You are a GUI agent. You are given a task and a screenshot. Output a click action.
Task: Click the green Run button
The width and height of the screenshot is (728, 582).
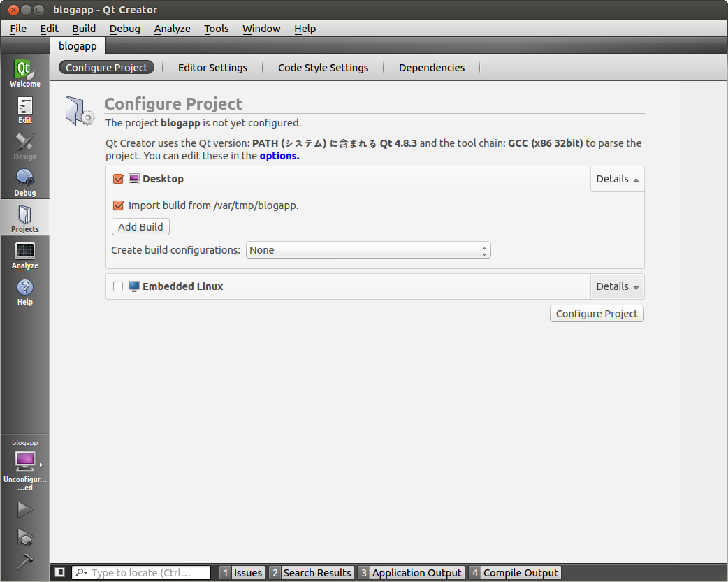[24, 509]
